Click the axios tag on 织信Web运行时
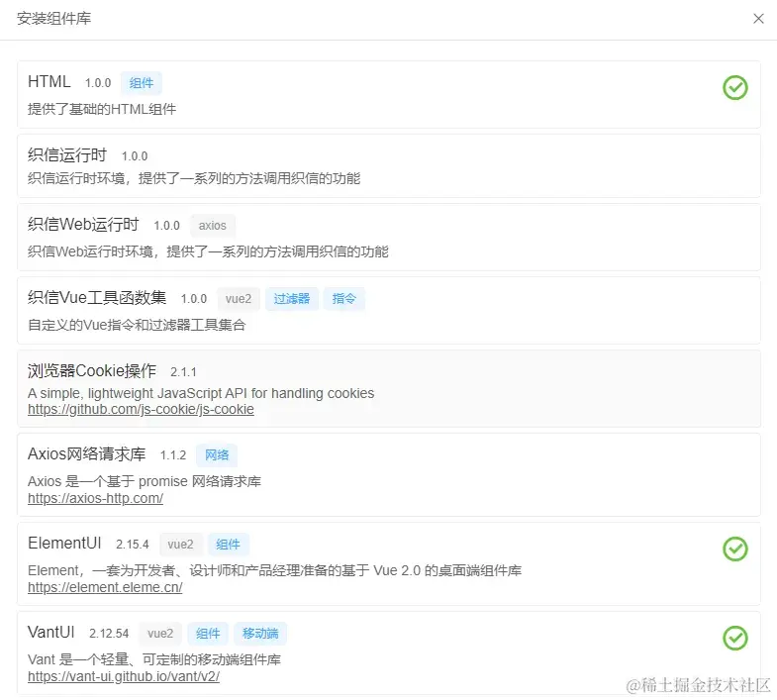 (x=212, y=226)
